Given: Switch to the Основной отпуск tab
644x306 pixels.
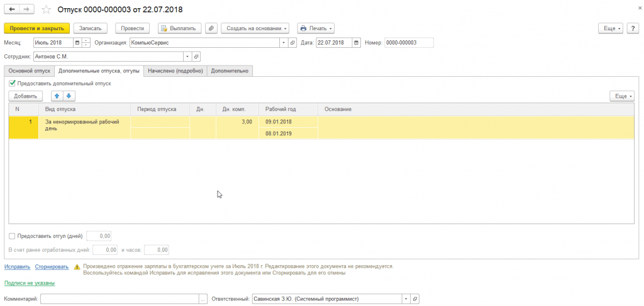Looking at the screenshot, I should 29,71.
